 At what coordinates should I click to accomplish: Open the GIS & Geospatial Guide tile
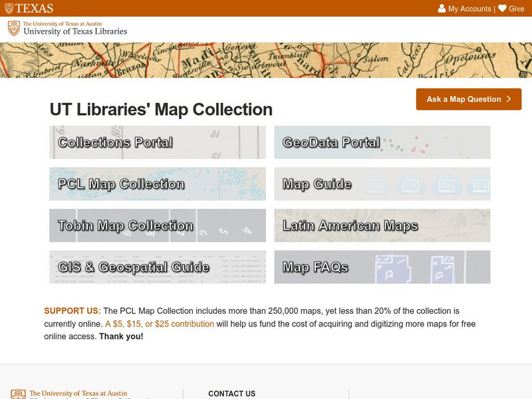[158, 267]
